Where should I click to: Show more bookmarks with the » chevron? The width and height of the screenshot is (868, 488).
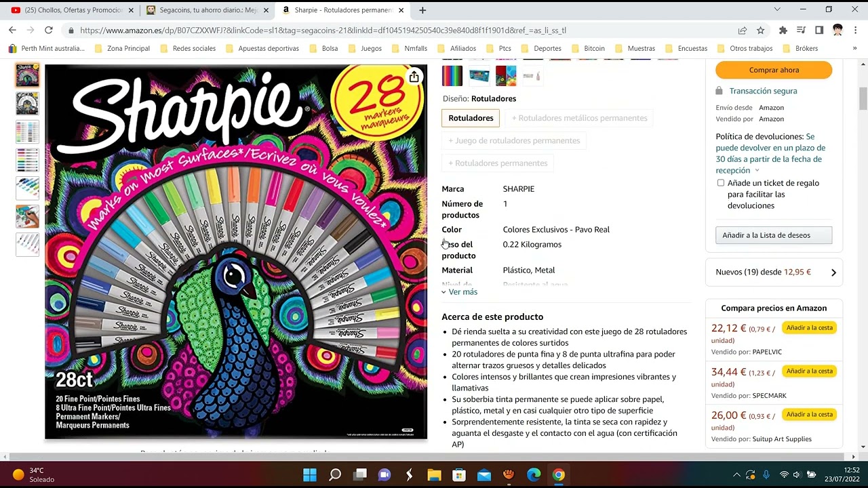854,49
